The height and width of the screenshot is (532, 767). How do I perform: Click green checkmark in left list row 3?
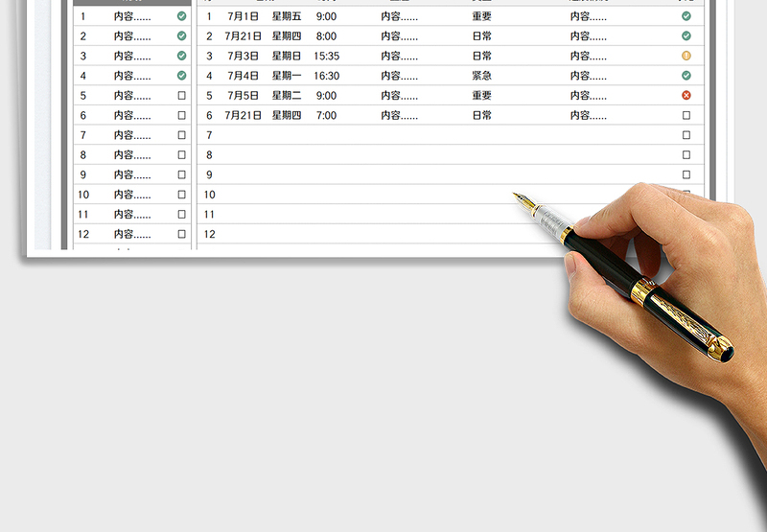[x=182, y=56]
